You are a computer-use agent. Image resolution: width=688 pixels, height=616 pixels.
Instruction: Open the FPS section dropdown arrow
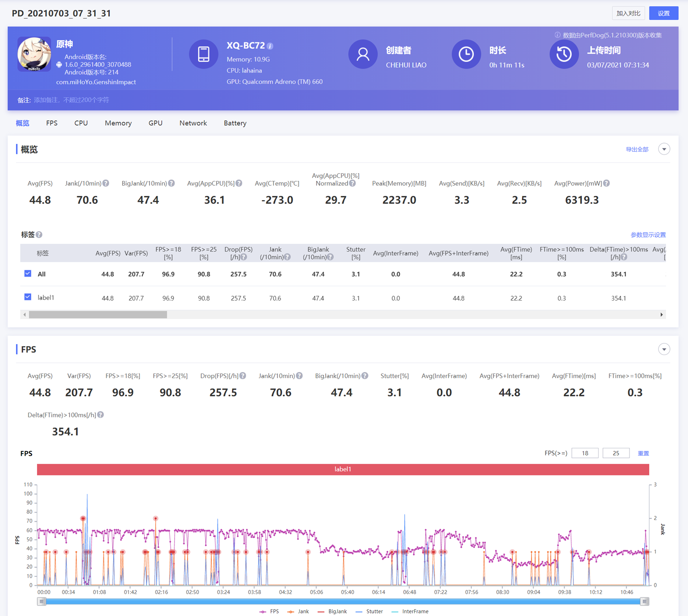tap(664, 349)
